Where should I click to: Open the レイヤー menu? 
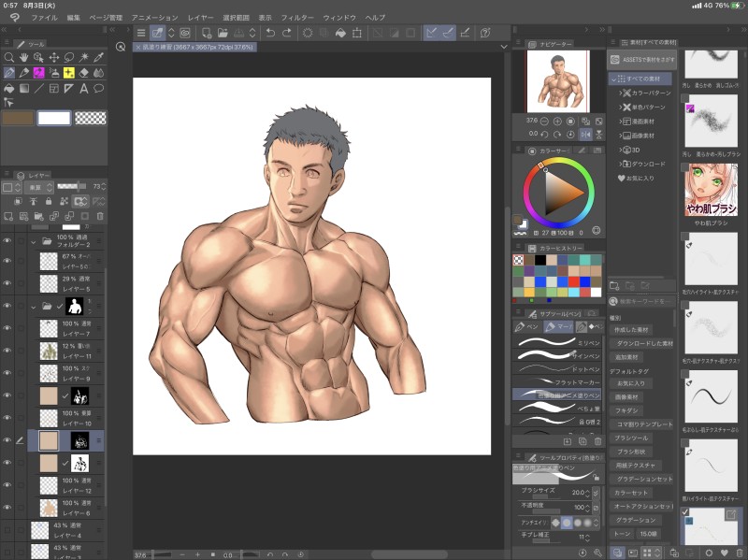(200, 17)
